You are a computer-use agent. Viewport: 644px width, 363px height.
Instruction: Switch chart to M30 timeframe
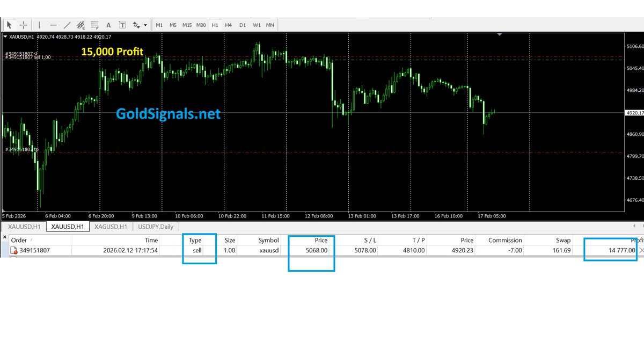point(201,25)
